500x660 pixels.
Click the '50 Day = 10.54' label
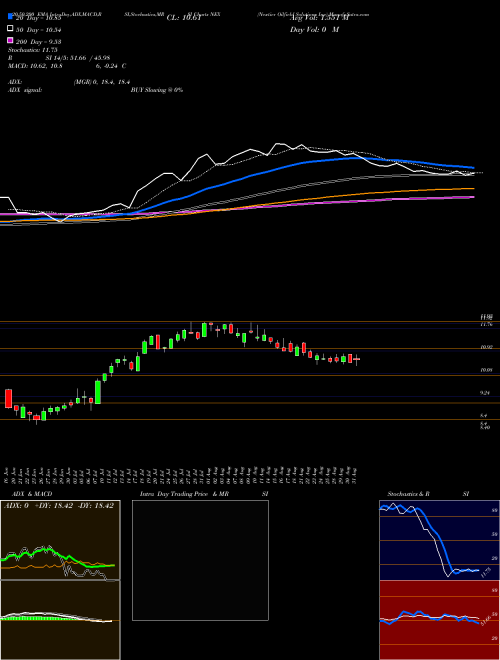[x=39, y=29]
